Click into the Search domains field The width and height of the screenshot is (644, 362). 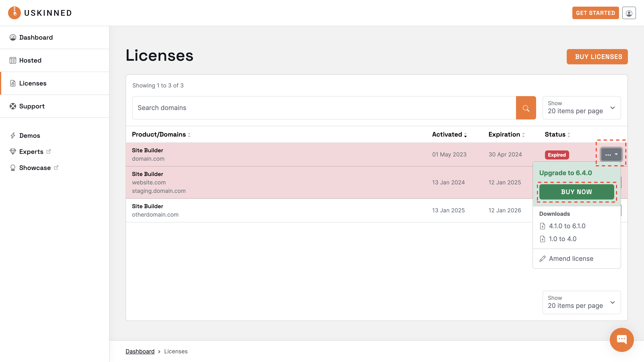coord(324,108)
